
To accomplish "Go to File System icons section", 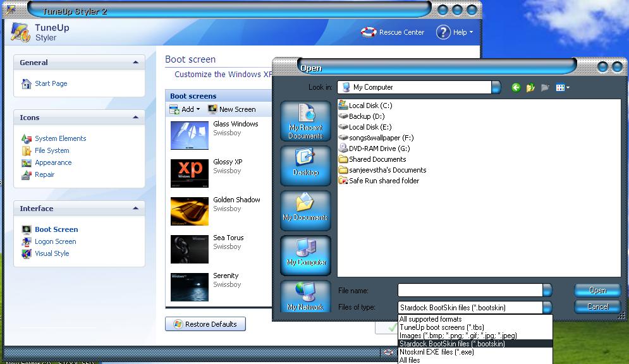I will 52,150.
